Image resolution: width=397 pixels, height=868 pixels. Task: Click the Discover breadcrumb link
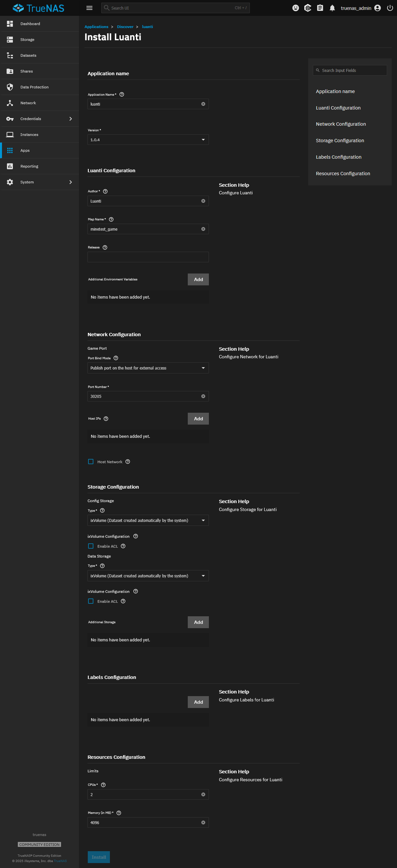(x=125, y=27)
